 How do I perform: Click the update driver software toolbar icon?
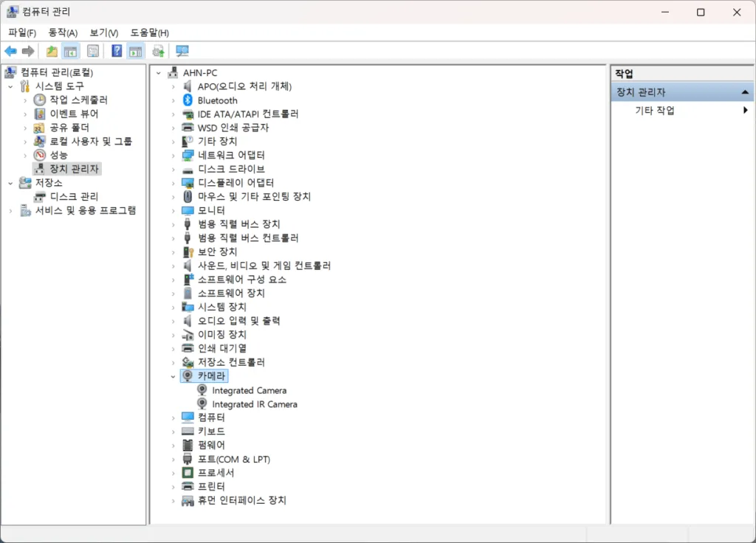click(158, 51)
